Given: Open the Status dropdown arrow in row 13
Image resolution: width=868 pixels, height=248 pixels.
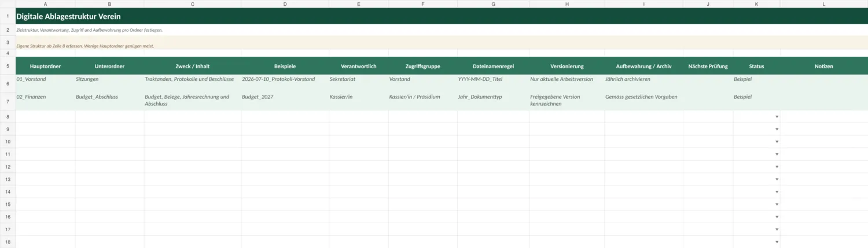Looking at the screenshot, I should click(x=777, y=179).
